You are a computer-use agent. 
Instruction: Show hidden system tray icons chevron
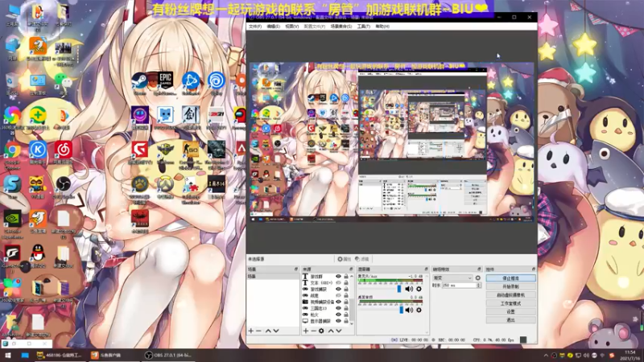coord(546,356)
